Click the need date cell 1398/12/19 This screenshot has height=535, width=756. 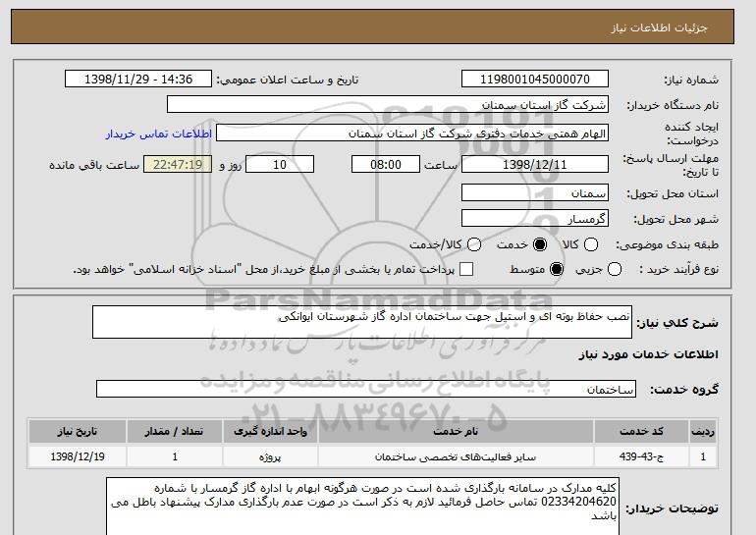pyautogui.click(x=78, y=456)
